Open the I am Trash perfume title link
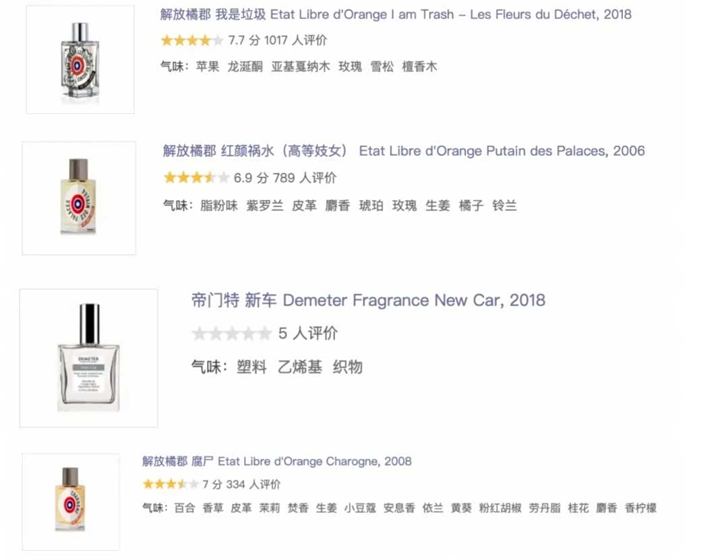728x560 pixels. [x=396, y=14]
